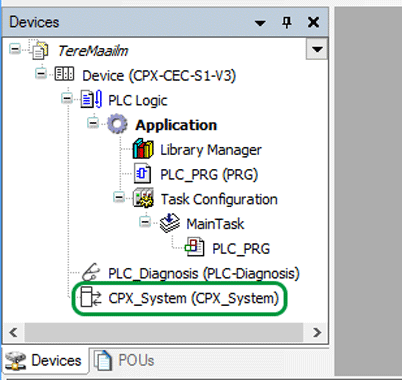Click the Library Manager books icon

pyautogui.click(x=143, y=149)
